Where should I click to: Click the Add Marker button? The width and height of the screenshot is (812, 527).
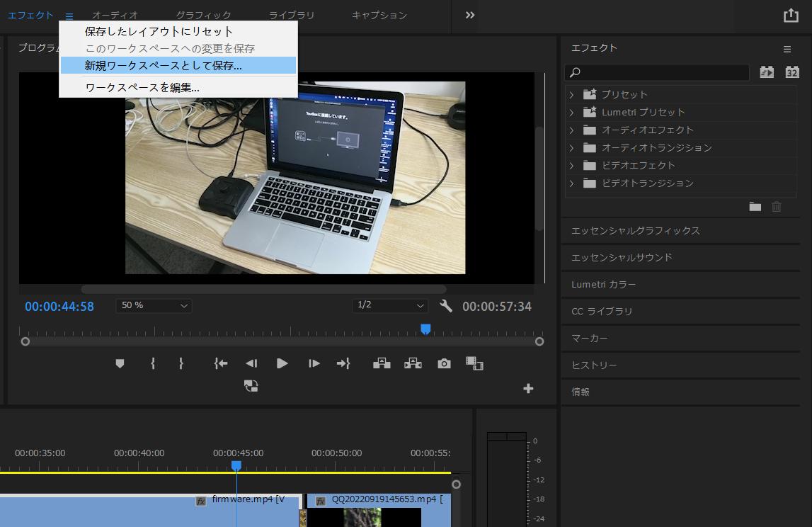pos(120,363)
